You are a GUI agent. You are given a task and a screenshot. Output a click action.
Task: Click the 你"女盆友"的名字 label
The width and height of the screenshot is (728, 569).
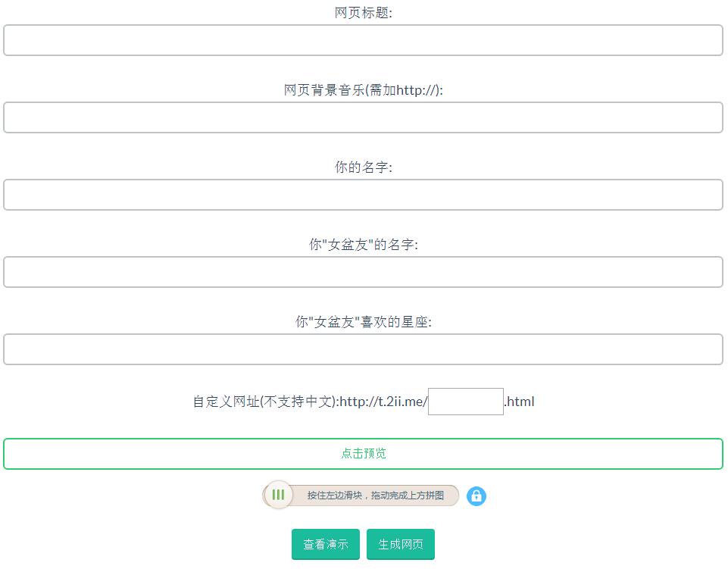363,245
